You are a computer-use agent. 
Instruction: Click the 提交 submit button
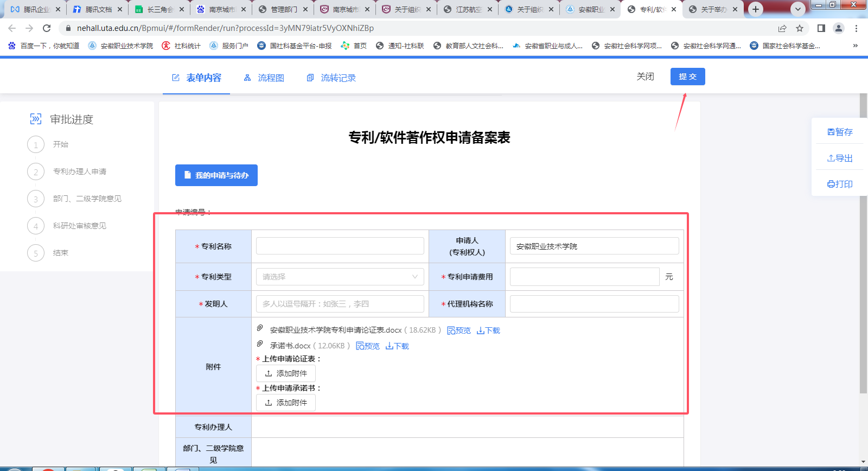coord(687,77)
